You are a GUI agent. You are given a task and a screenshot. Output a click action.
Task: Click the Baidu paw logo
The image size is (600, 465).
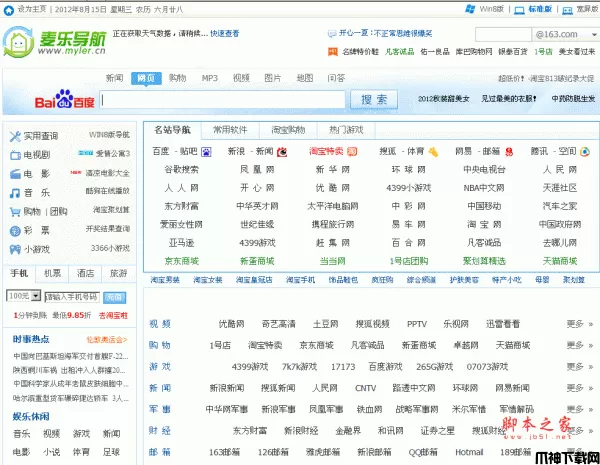65,98
